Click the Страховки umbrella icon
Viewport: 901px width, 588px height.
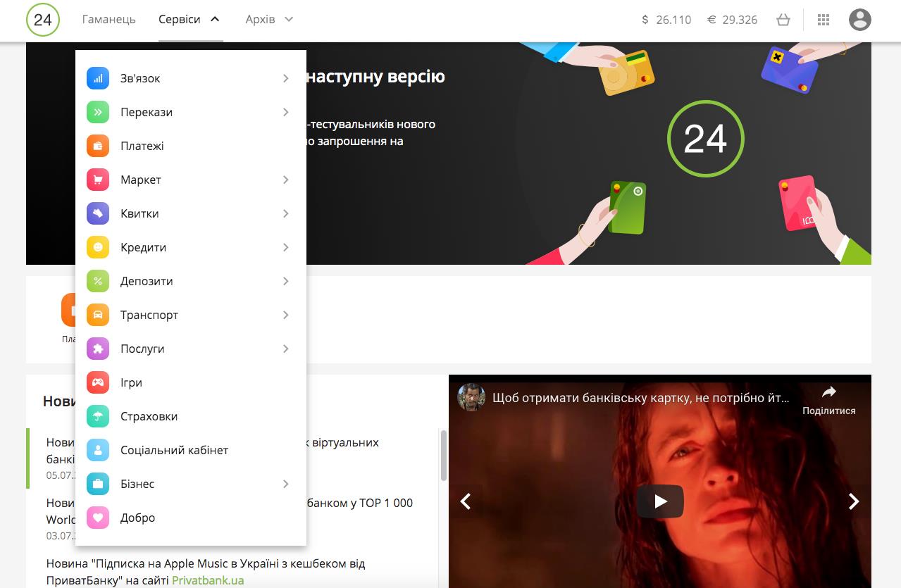[x=98, y=416]
